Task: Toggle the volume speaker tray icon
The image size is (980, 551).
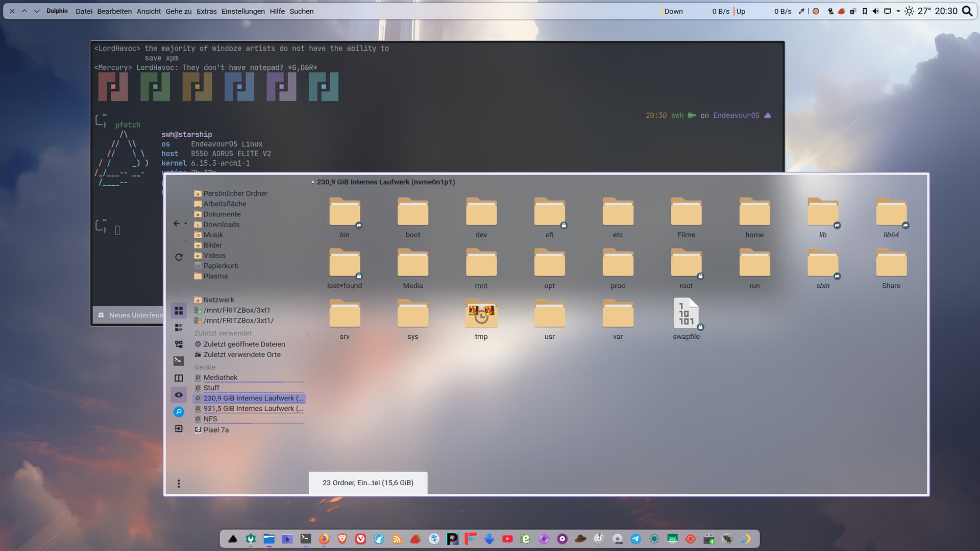Action: point(876,11)
